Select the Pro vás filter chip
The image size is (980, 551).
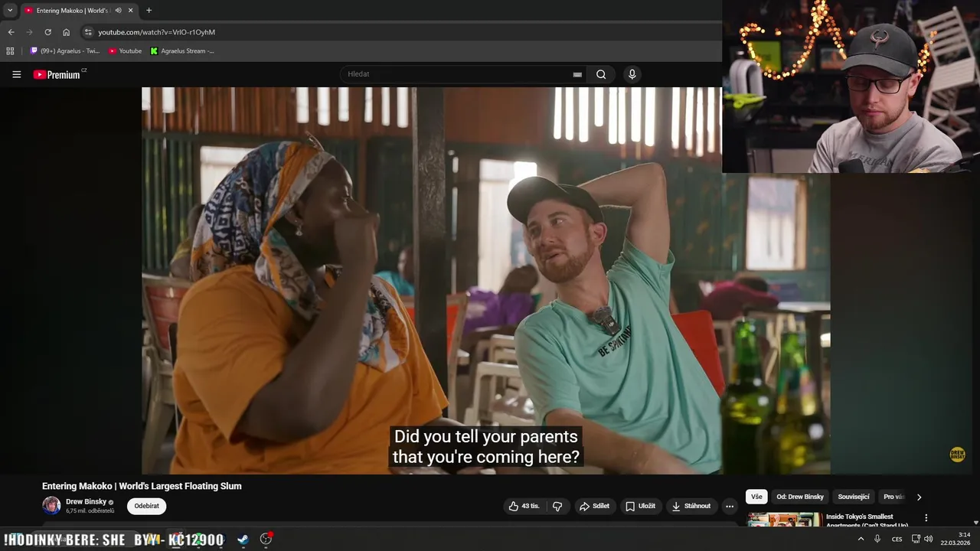(893, 497)
